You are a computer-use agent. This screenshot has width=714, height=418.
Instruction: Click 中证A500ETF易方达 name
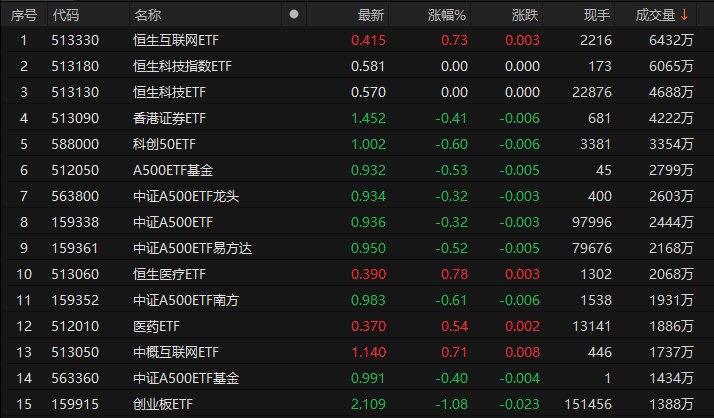click(x=193, y=248)
